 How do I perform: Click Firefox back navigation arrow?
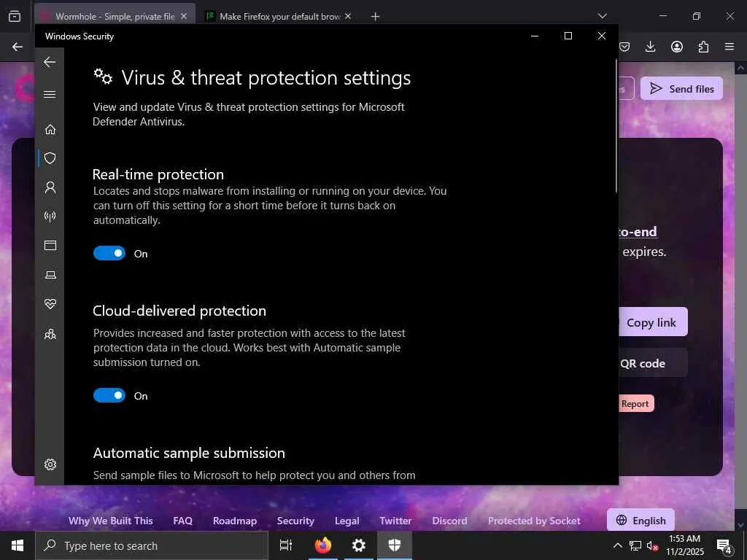tap(18, 47)
